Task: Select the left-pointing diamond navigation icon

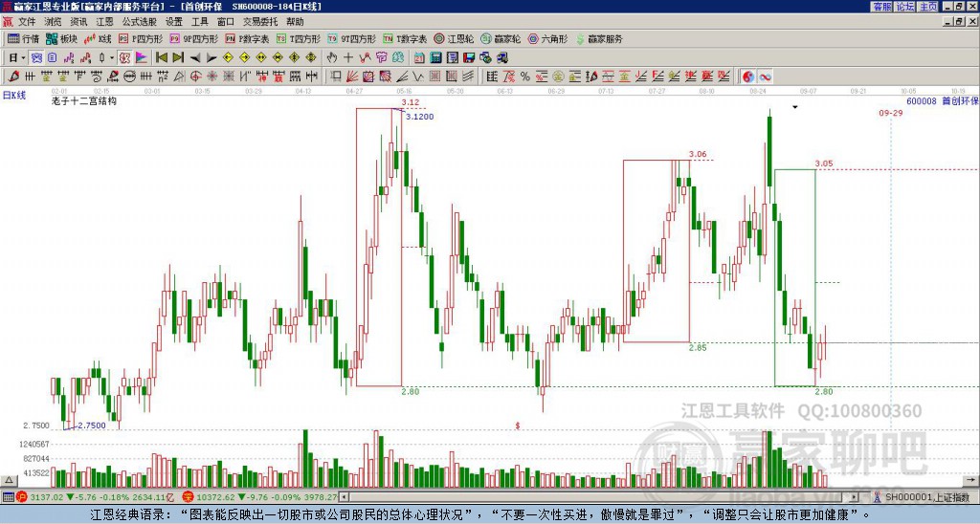Action: pyautogui.click(x=228, y=57)
